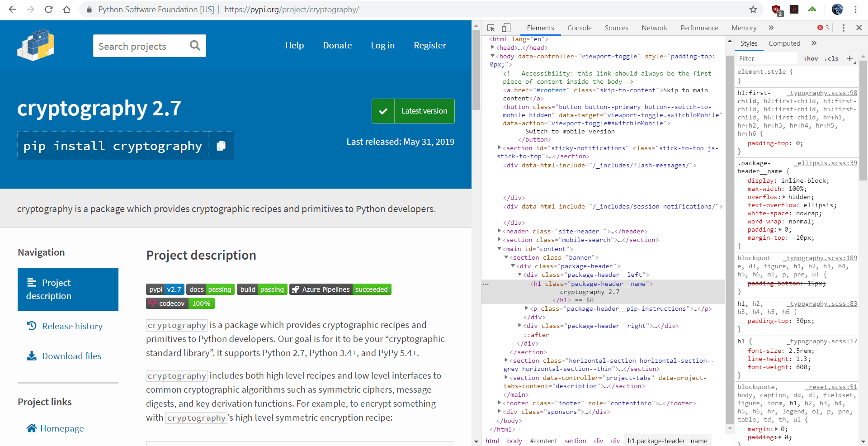Image resolution: width=868 pixels, height=446 pixels.
Task: Click the Search projects input field
Action: coord(140,46)
